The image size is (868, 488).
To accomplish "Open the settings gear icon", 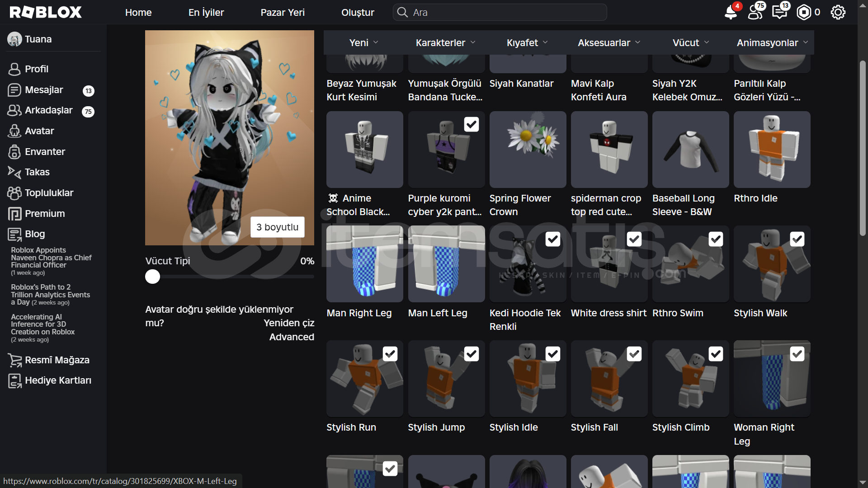I will coord(838,12).
